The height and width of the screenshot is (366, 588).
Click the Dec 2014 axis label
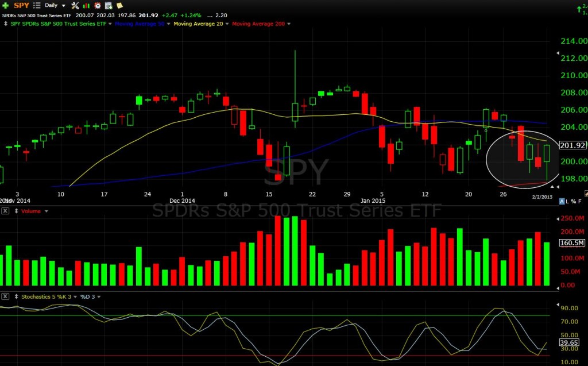click(182, 201)
